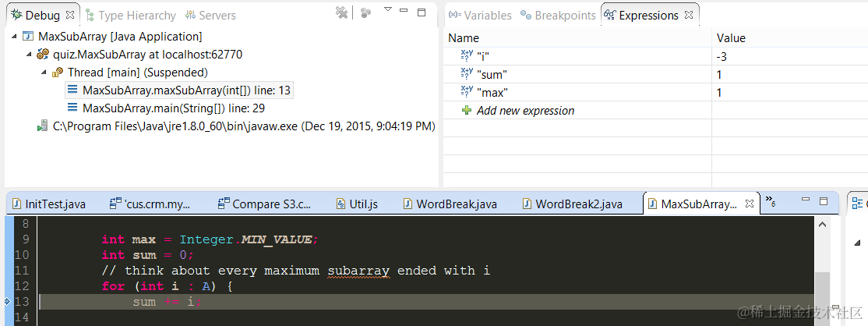Click the process icon beside javaw.exe
868x326 pixels.
click(43, 126)
